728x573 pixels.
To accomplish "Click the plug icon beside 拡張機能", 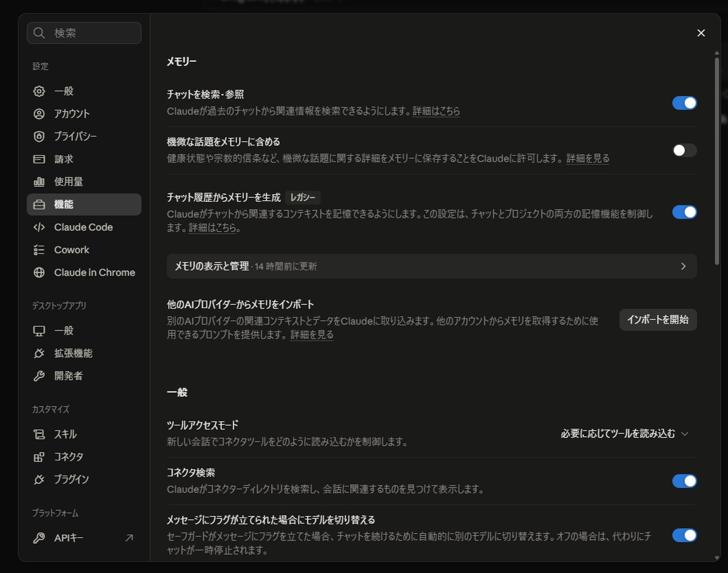I will coord(39,354).
